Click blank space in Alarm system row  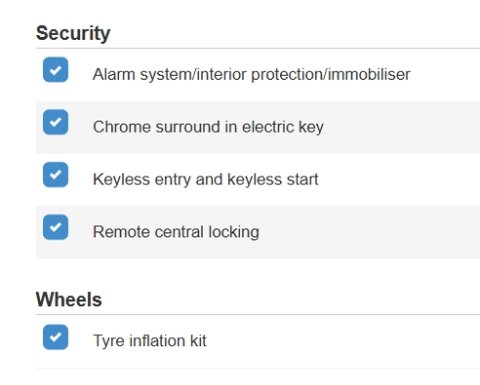click(x=445, y=75)
